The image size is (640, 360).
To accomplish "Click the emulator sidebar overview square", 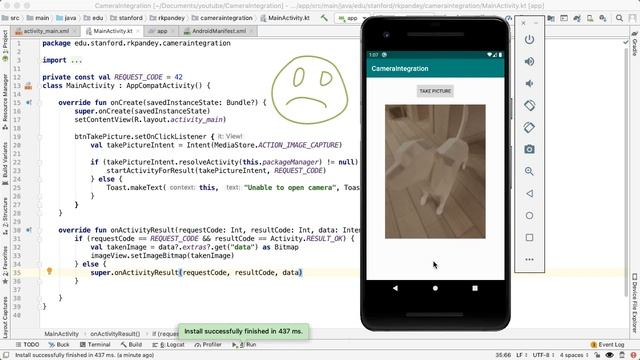I will (x=529, y=238).
